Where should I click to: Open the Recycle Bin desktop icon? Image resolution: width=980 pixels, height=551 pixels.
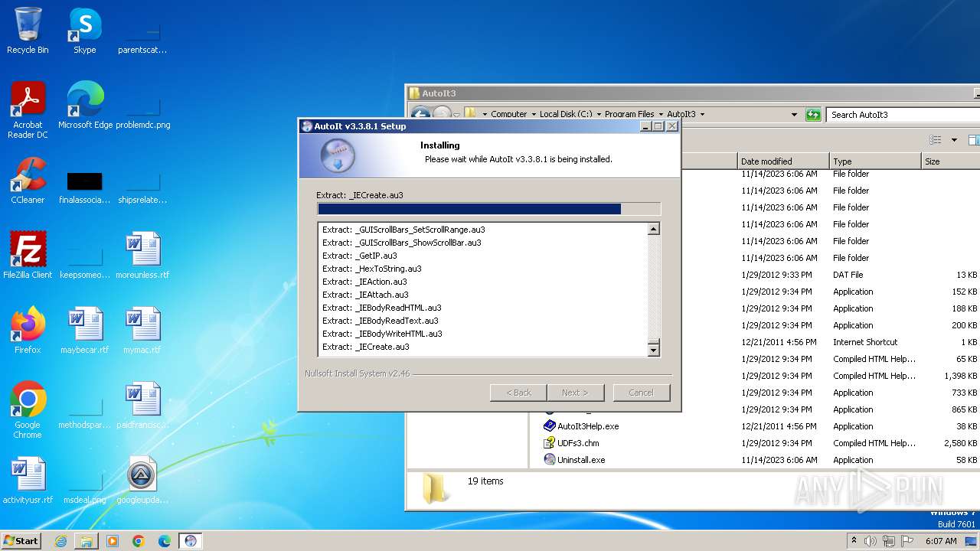click(x=28, y=31)
